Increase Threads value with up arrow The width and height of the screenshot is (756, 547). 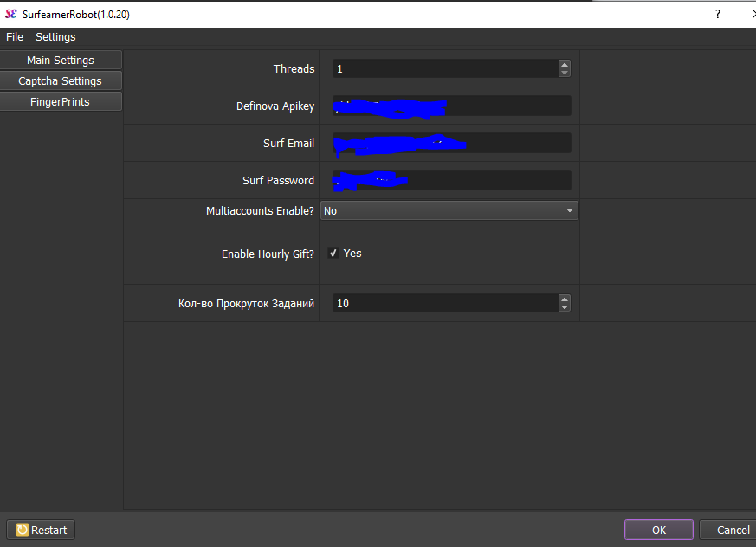click(x=565, y=64)
